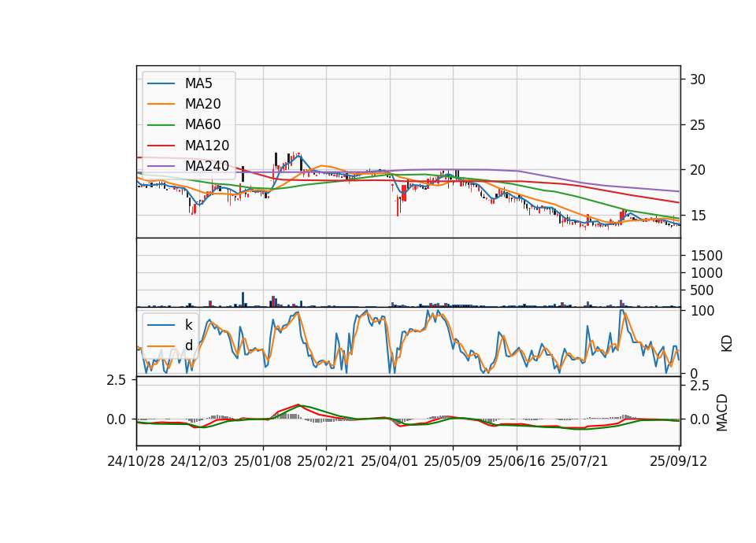Click the 25/06/16 date axis label
The width and height of the screenshot is (756, 543).
coord(517,461)
